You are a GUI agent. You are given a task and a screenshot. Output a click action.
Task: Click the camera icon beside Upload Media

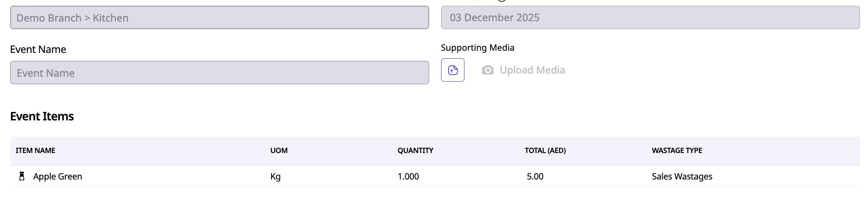487,70
